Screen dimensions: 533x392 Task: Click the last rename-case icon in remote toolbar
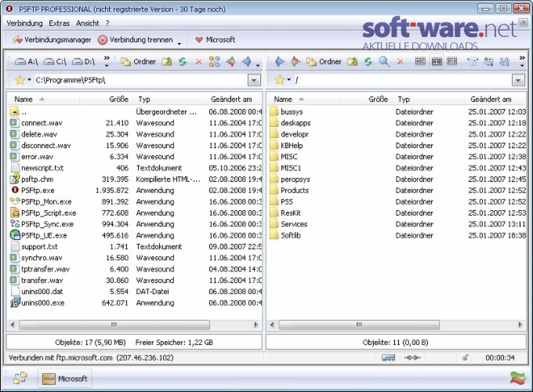coord(505,61)
